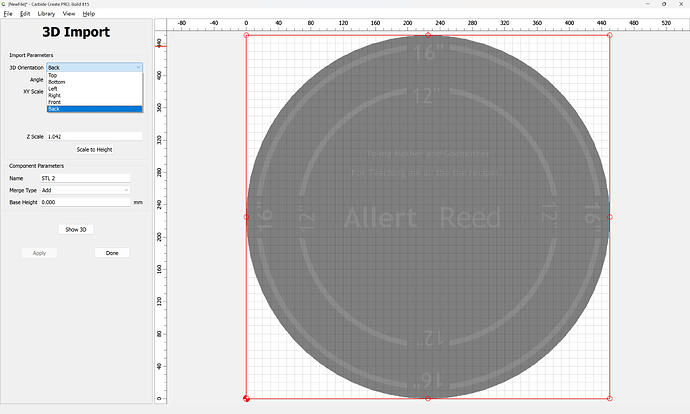690x414 pixels.
Task: Click the Name field containing STL 2
Action: (x=85, y=178)
